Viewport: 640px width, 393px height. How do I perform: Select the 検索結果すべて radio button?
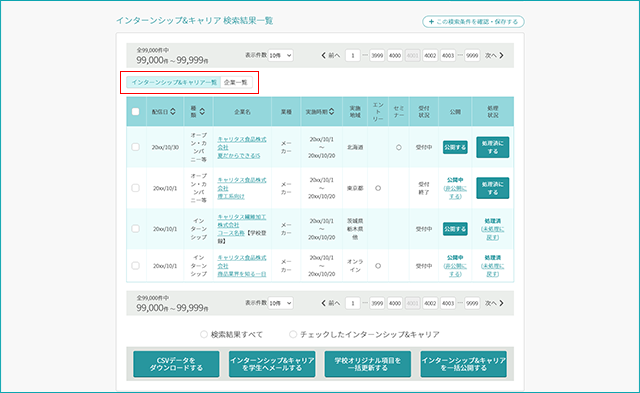pyautogui.click(x=204, y=334)
